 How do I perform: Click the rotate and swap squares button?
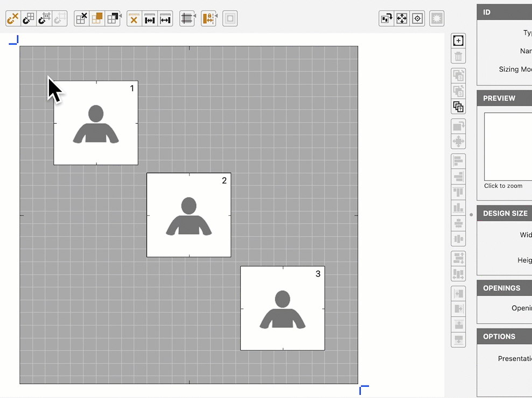(386, 19)
